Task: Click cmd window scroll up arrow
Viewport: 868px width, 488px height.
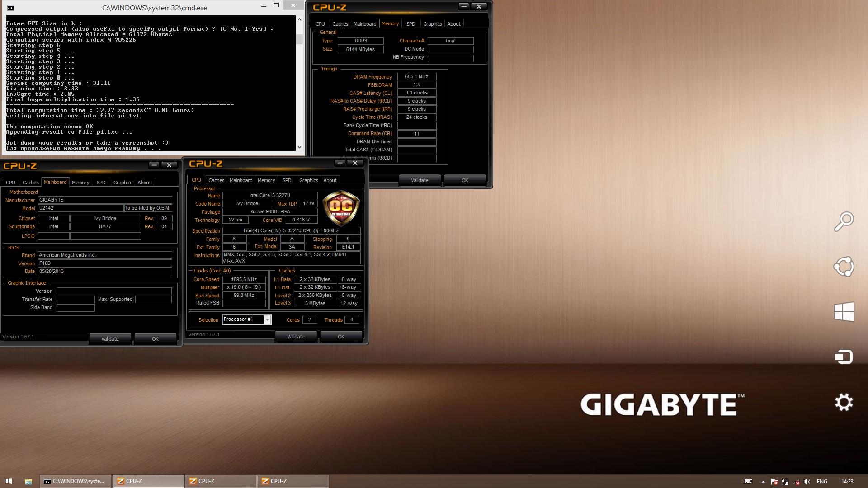Action: pyautogui.click(x=299, y=20)
